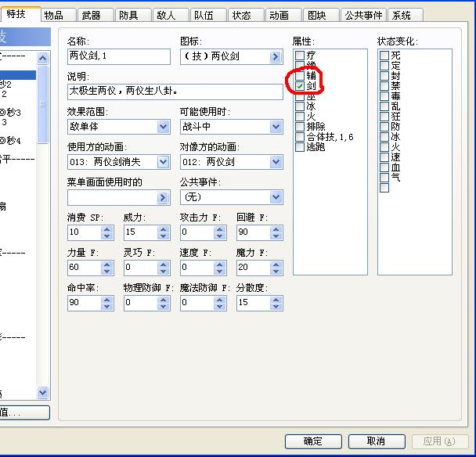The image size is (476, 457).
Task: Increase the 消费 SP value
Action: click(106, 229)
